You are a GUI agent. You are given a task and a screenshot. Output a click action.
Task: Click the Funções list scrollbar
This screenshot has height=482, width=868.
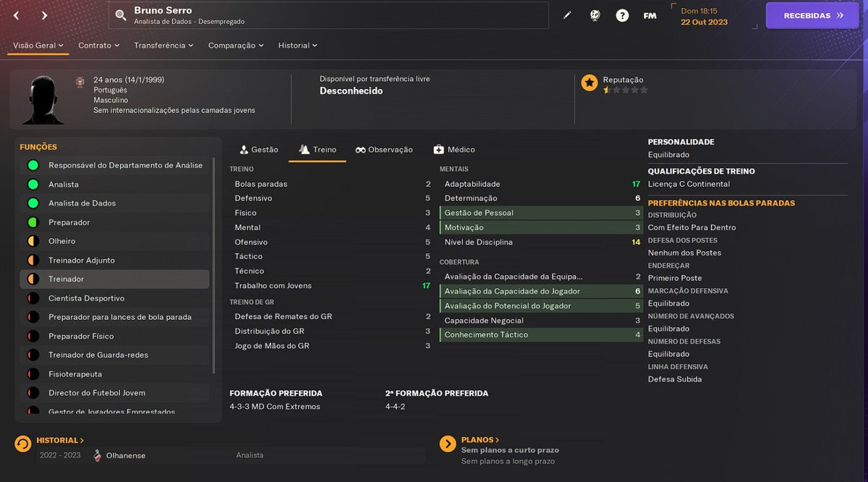pyautogui.click(x=213, y=264)
